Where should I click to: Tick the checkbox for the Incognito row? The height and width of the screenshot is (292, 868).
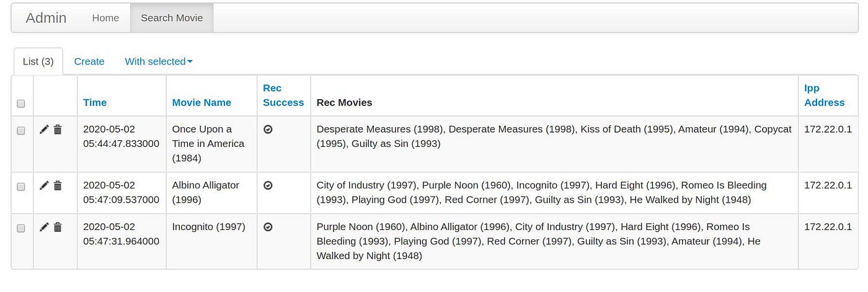point(21,229)
